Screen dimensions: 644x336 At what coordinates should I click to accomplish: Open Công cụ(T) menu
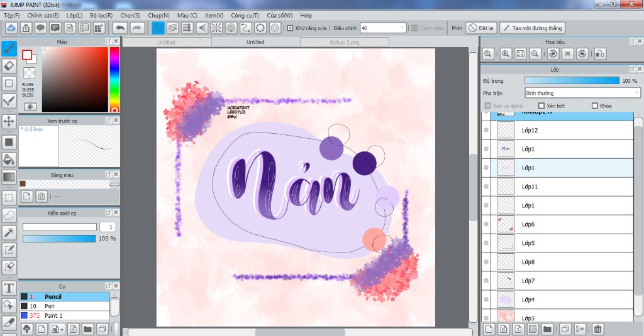[245, 15]
